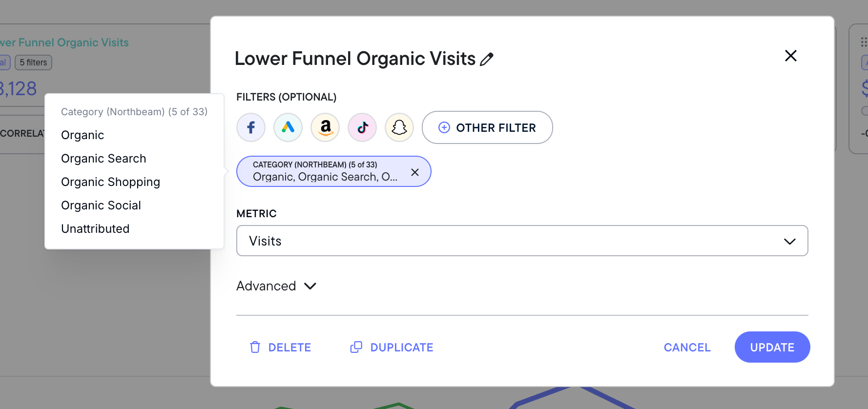The height and width of the screenshot is (409, 868).
Task: Cancel the metric edits
Action: pos(687,347)
